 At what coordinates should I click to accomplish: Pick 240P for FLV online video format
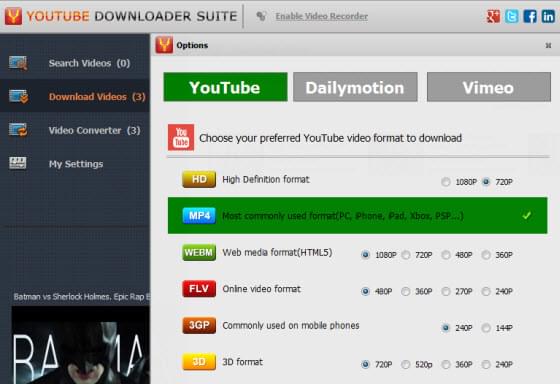[486, 291]
